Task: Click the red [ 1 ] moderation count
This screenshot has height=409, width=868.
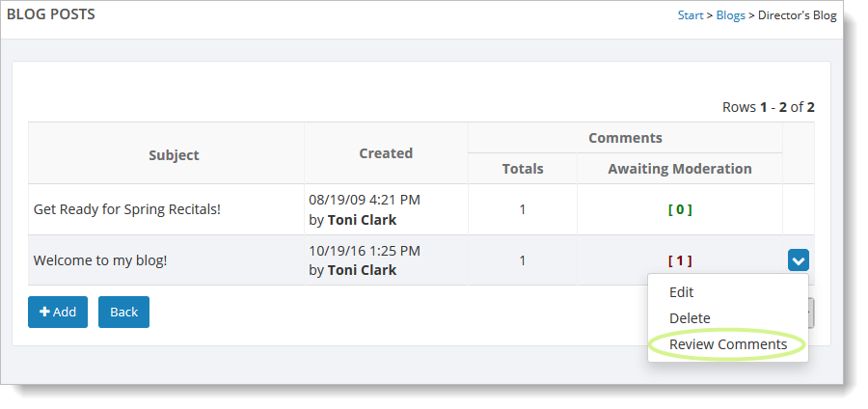Action: [x=680, y=260]
